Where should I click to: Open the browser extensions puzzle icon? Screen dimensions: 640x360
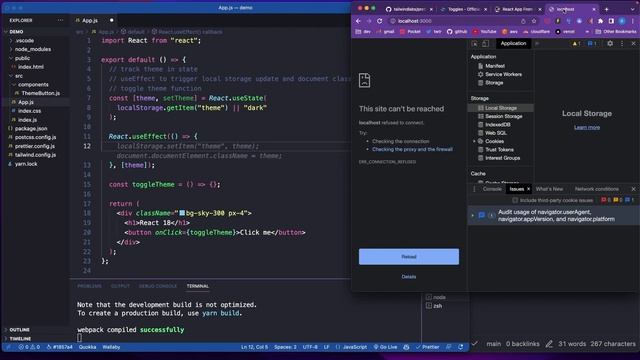[x=600, y=21]
